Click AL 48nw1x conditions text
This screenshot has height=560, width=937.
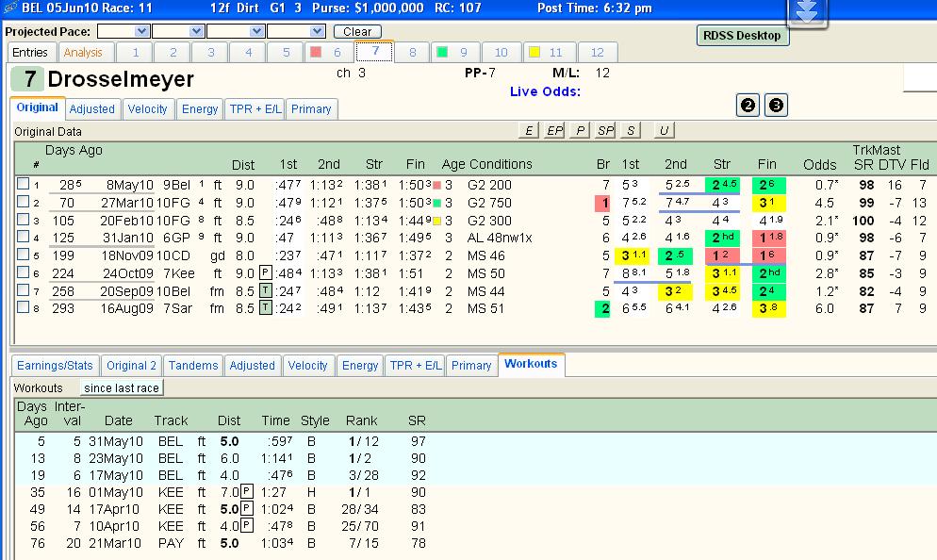pos(500,238)
